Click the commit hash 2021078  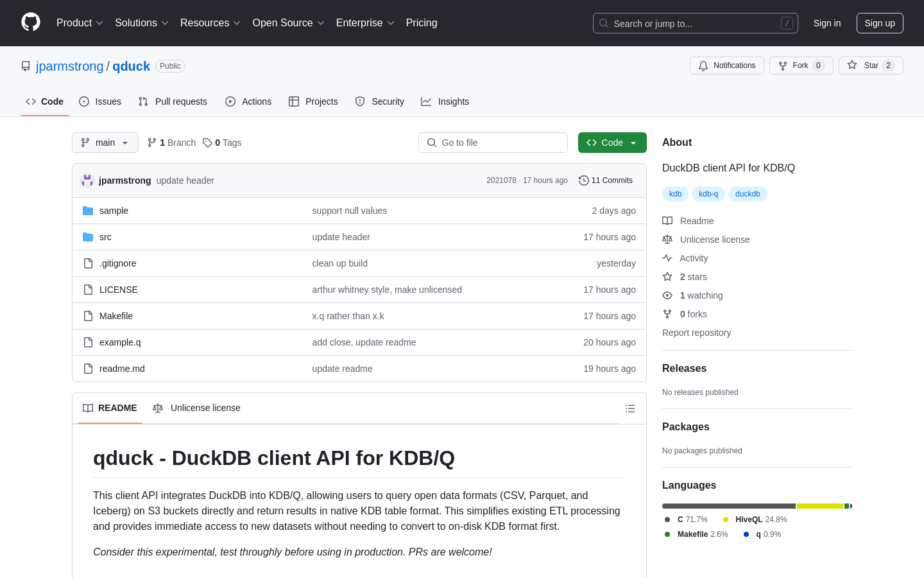point(501,180)
